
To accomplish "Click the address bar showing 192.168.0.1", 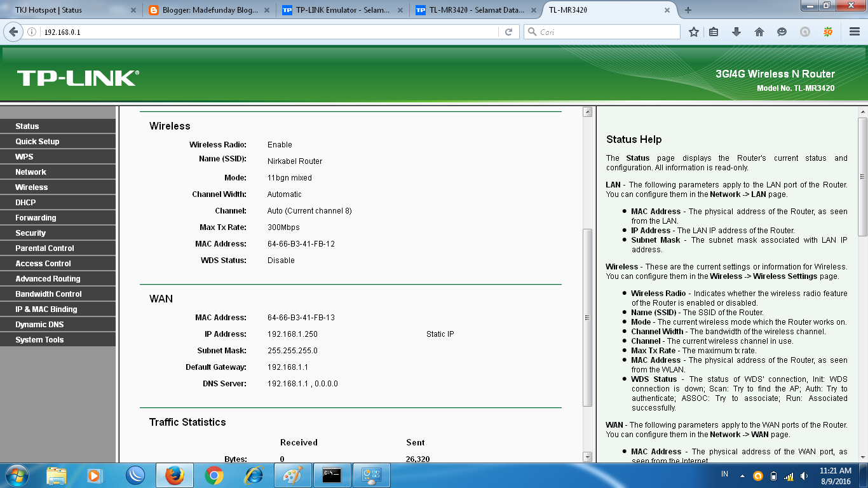I will pos(270,32).
